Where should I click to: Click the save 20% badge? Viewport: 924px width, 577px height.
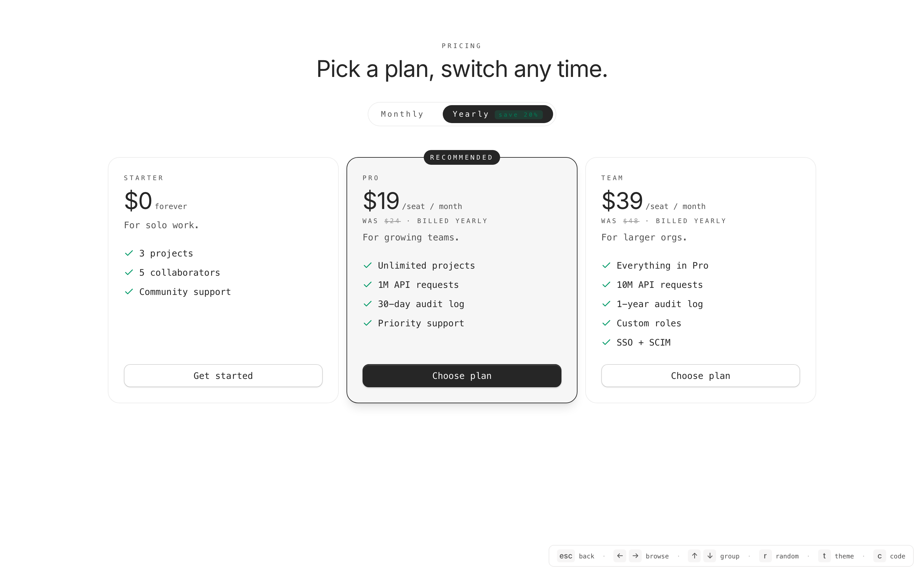click(518, 114)
